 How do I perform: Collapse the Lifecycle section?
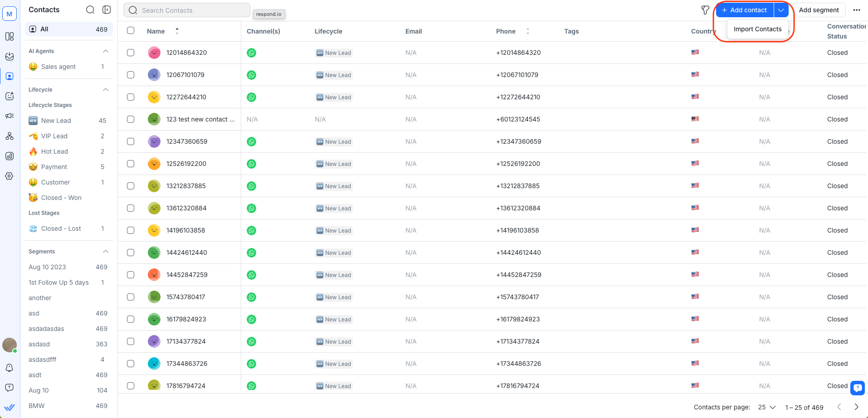tap(106, 89)
